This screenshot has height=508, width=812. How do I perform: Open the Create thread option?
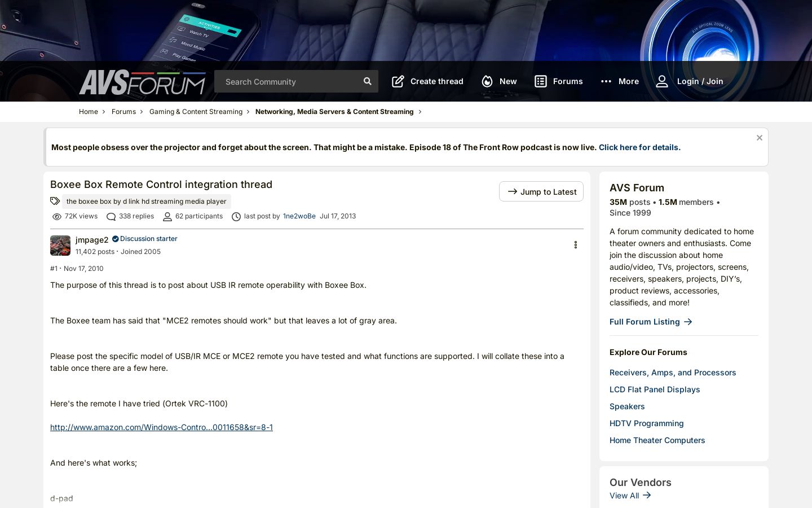427,81
